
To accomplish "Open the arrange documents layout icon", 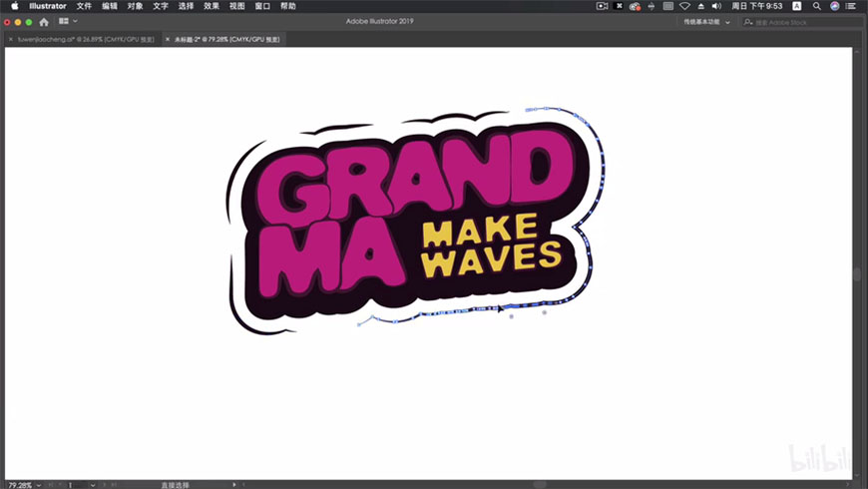I will (x=65, y=21).
